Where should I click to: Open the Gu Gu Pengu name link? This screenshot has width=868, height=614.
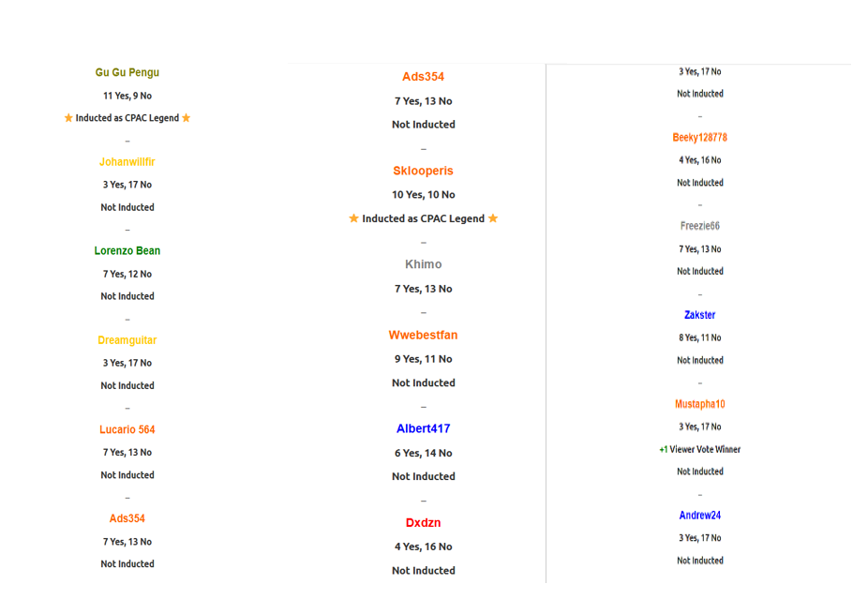click(x=127, y=72)
